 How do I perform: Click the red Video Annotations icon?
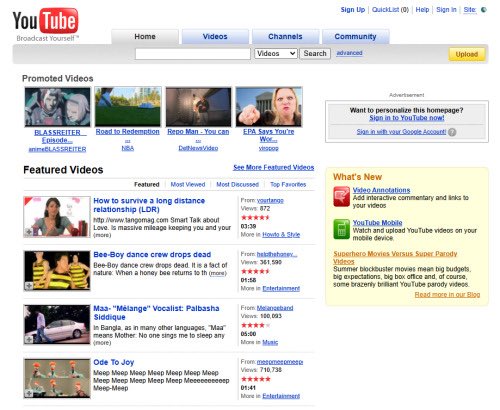point(341,197)
